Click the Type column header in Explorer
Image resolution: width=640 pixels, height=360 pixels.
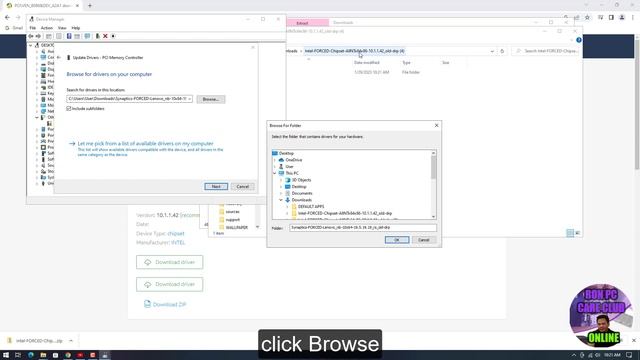click(x=406, y=62)
